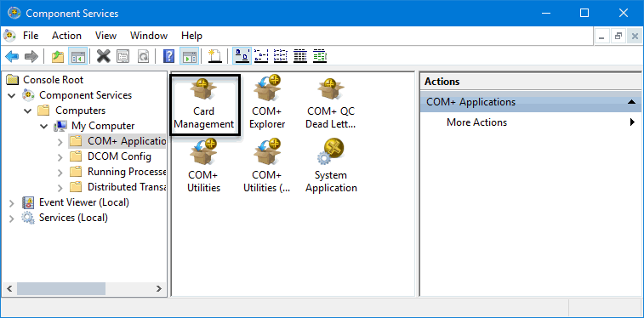Click the Back arrow toolbar icon
Screen dimensions: 644x318
(12, 56)
